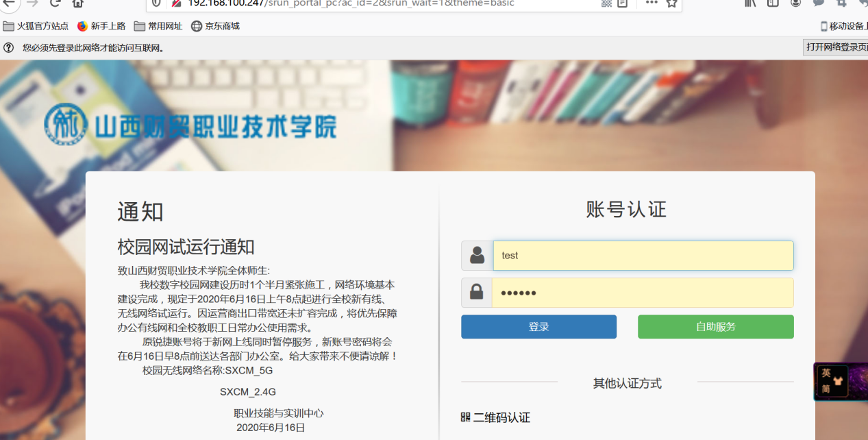Click 打开网络登录页面 button in notification bar
Viewport: 868px width, 440px height.
[836, 47]
